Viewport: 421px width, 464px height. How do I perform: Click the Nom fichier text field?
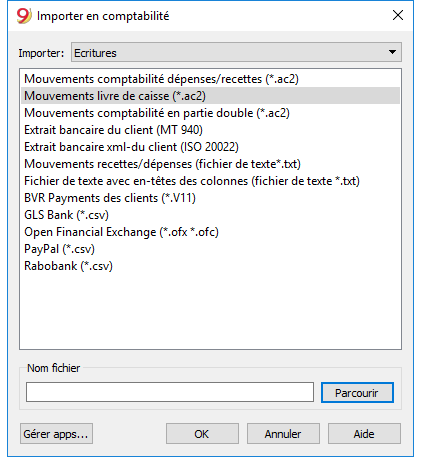point(170,392)
